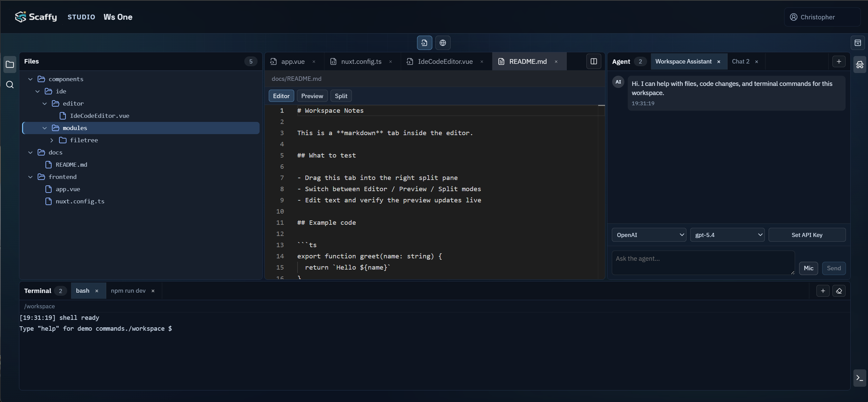Click the STUDIO label in header
Image resolution: width=868 pixels, height=402 pixels.
coord(81,17)
